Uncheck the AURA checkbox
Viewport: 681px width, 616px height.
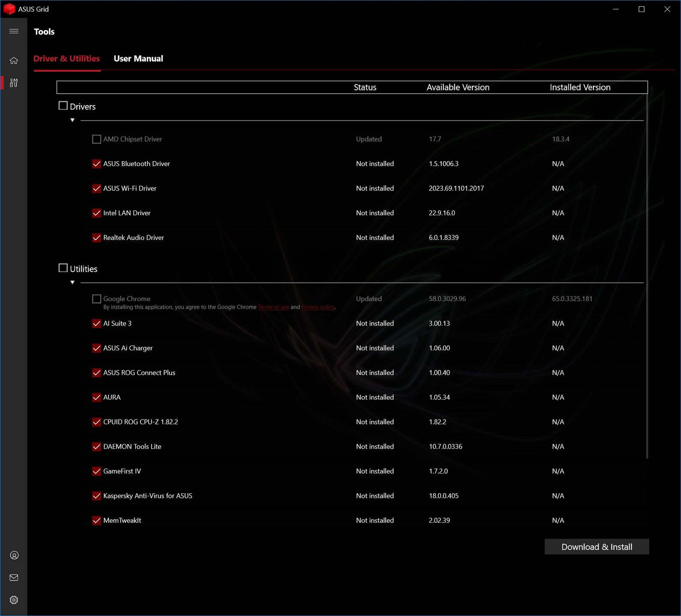[x=97, y=397]
